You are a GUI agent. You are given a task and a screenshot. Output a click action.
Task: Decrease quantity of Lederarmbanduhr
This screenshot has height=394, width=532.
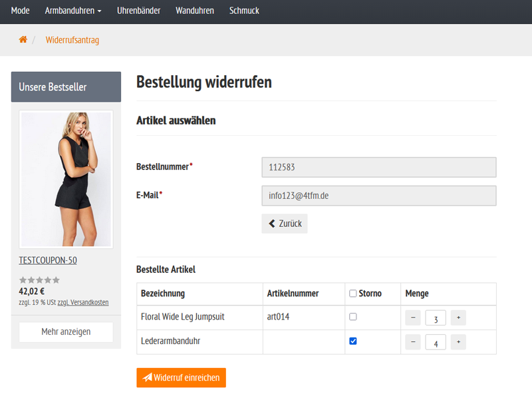413,341
